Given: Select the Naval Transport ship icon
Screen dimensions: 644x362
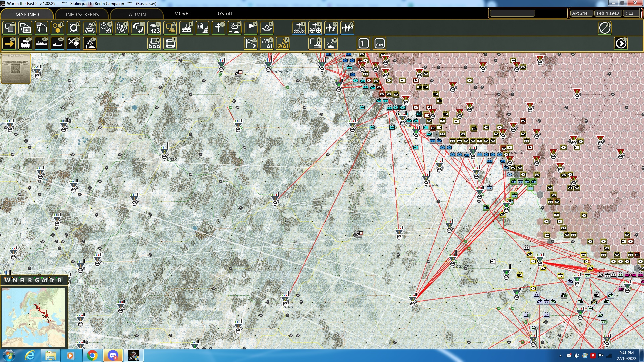Looking at the screenshot, I should pos(41,44).
